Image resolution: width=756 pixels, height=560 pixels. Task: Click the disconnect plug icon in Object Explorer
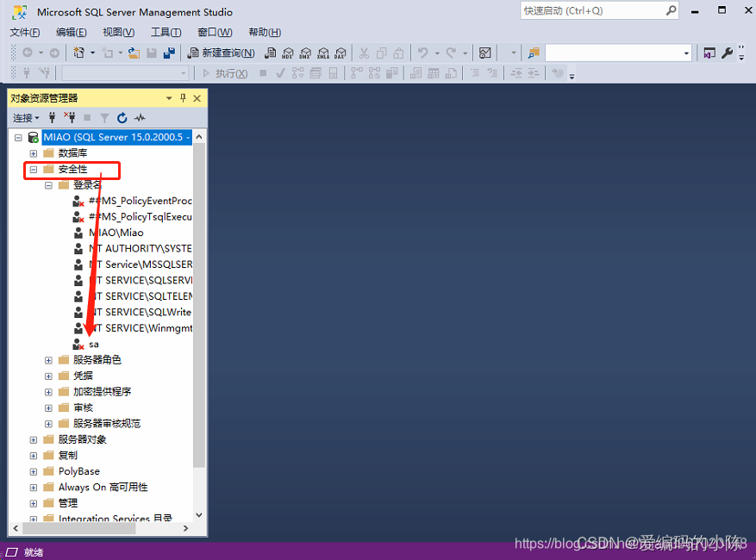pyautogui.click(x=70, y=117)
